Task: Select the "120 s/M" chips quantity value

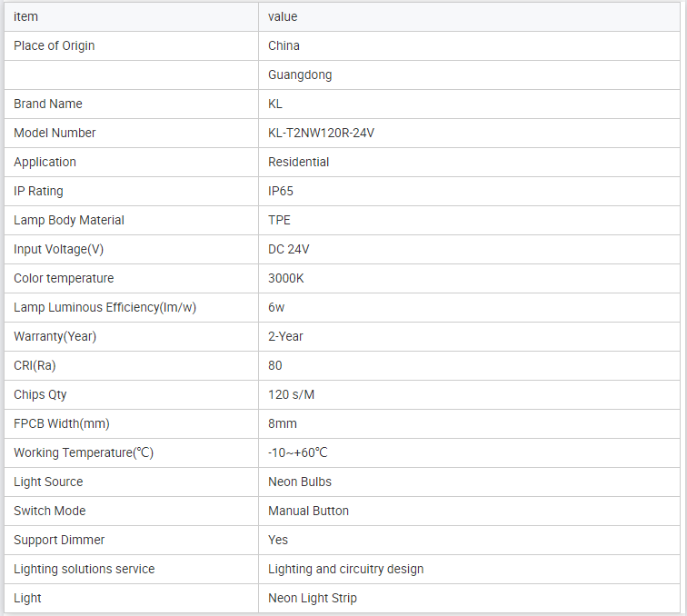Action: click(x=292, y=394)
